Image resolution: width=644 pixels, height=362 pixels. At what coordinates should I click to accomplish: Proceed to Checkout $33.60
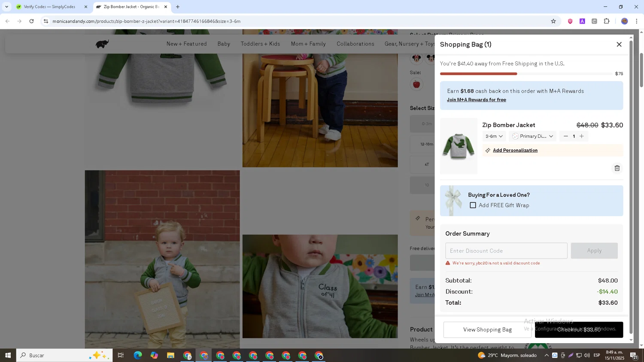579,330
